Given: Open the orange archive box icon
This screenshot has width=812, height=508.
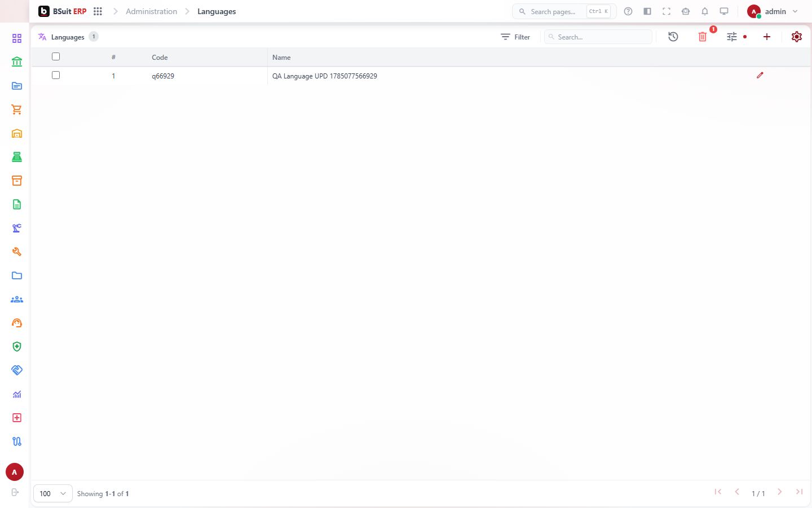Looking at the screenshot, I should pyautogui.click(x=17, y=181).
